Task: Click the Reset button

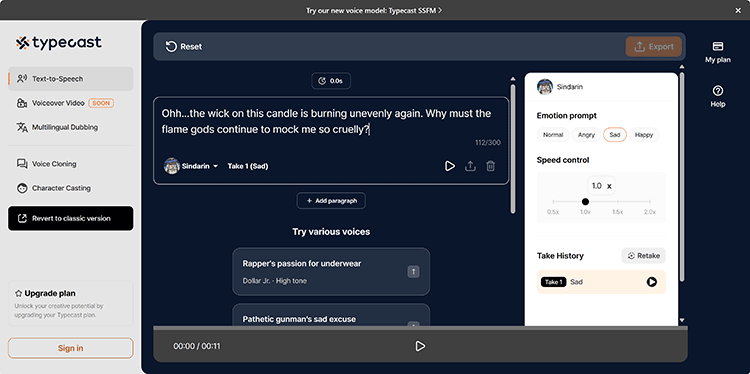Action: click(184, 47)
